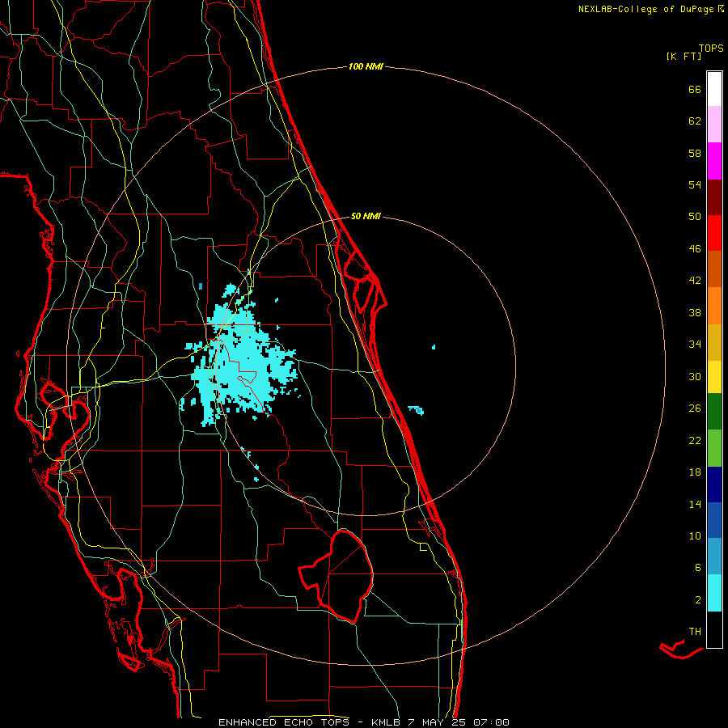Click the bright orange legend swatch
The height and width of the screenshot is (728, 728).
point(714,306)
